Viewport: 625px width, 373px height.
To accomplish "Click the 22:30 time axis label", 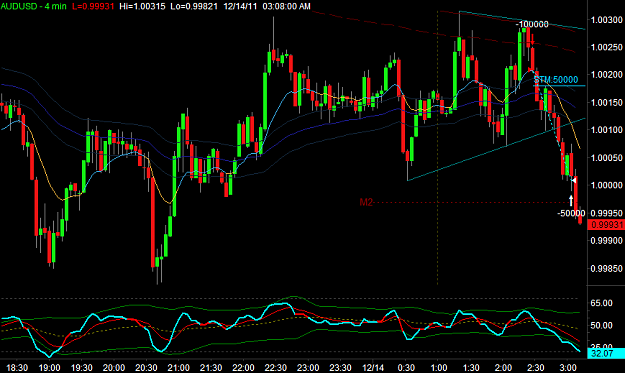I will pos(276,367).
